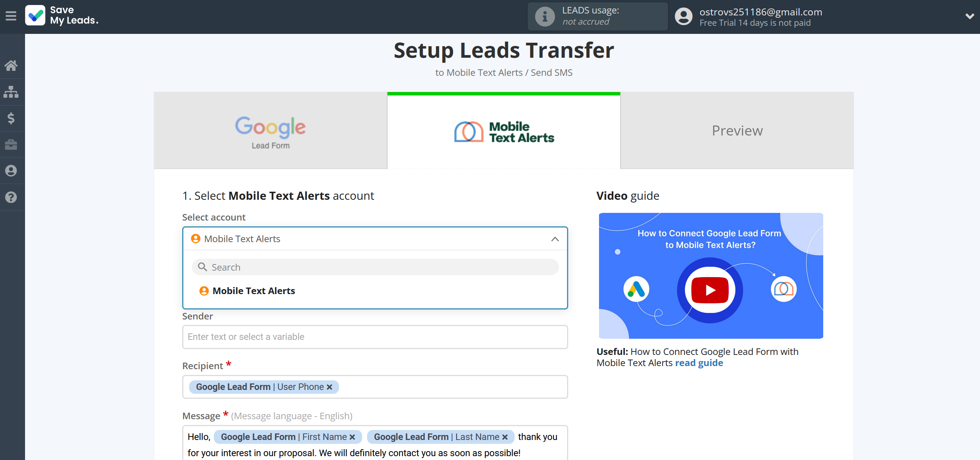Screen dimensions: 980x460
Task: Open the billing dollar icon
Action: click(x=11, y=118)
